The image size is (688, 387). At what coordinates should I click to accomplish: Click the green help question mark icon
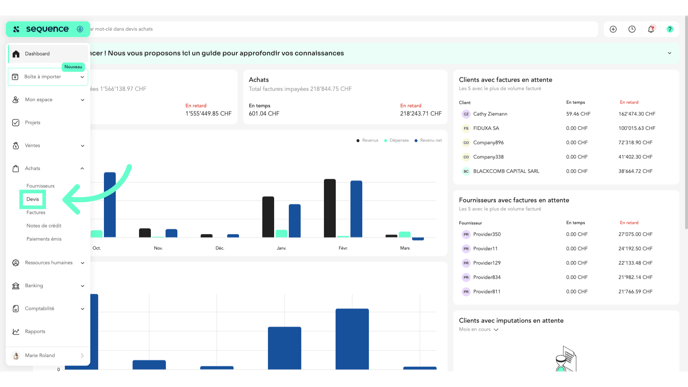pos(670,29)
